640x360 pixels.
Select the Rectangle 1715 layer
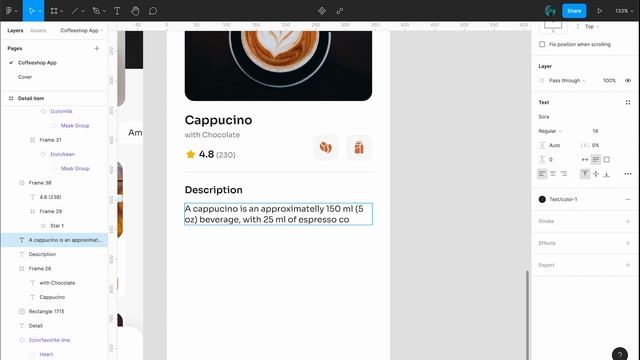(x=47, y=311)
